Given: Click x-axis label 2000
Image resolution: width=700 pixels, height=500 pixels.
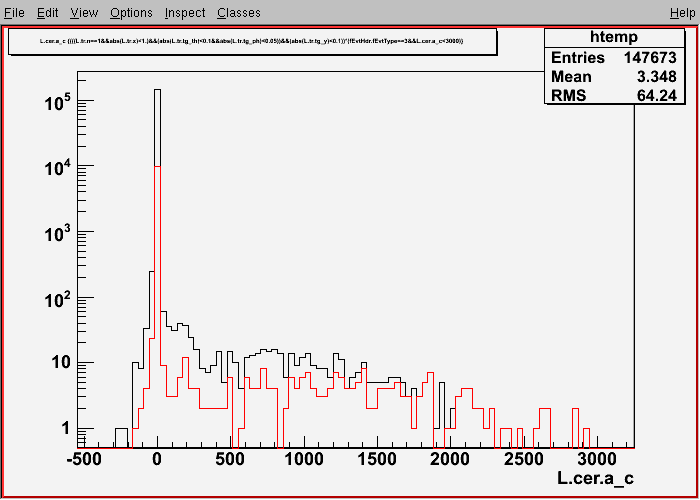Looking at the screenshot, I should (x=450, y=459).
